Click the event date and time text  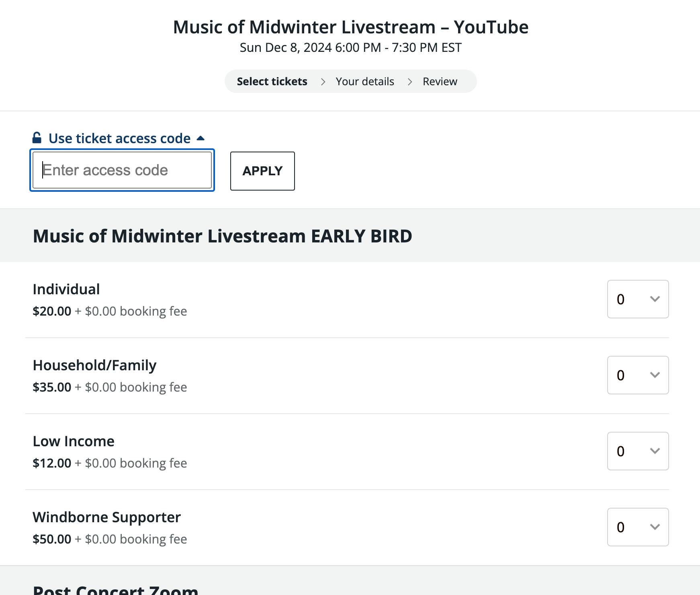(350, 48)
